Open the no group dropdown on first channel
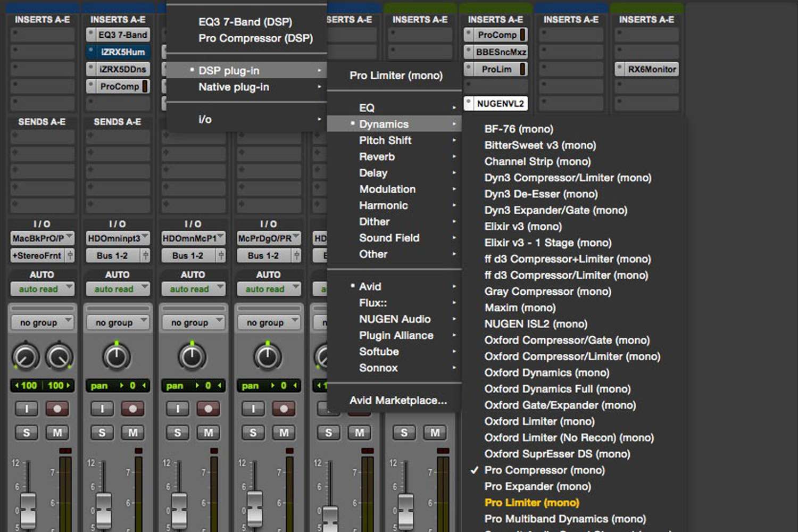The height and width of the screenshot is (532, 798). (43, 322)
